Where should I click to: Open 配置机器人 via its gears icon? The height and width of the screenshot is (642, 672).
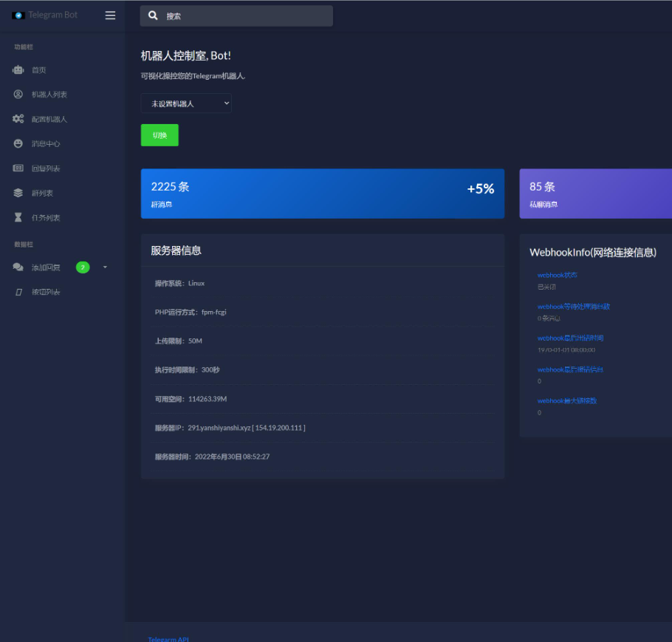(18, 119)
